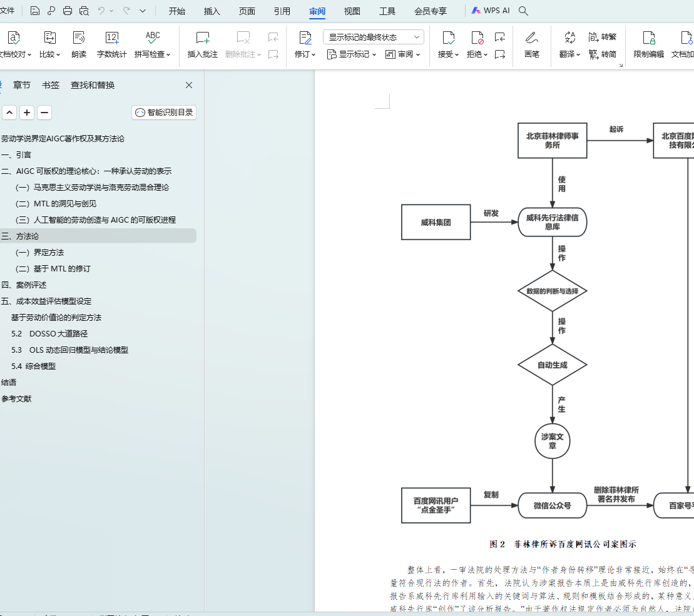Click the next comment icon

point(273,54)
